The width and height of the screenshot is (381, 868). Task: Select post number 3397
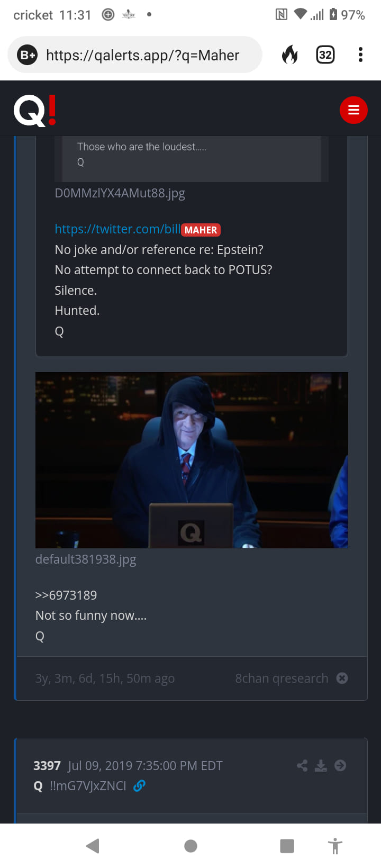pos(47,766)
